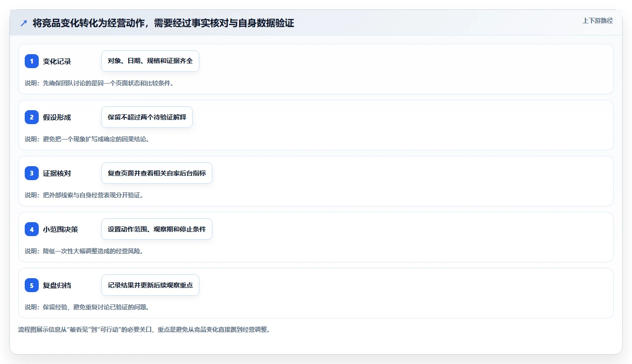Click step number badge 5
The image size is (632, 364).
(x=32, y=285)
